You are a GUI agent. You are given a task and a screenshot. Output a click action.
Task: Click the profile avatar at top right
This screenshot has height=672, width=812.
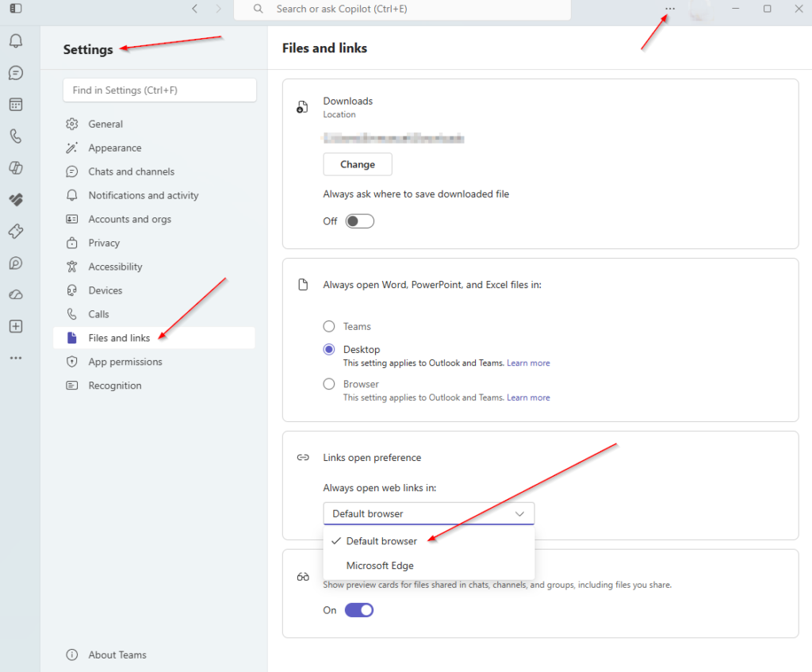coord(700,10)
